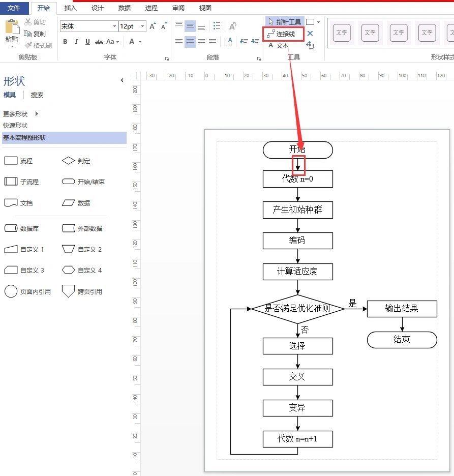
Task: Toggle italic text formatting
Action: point(76,42)
